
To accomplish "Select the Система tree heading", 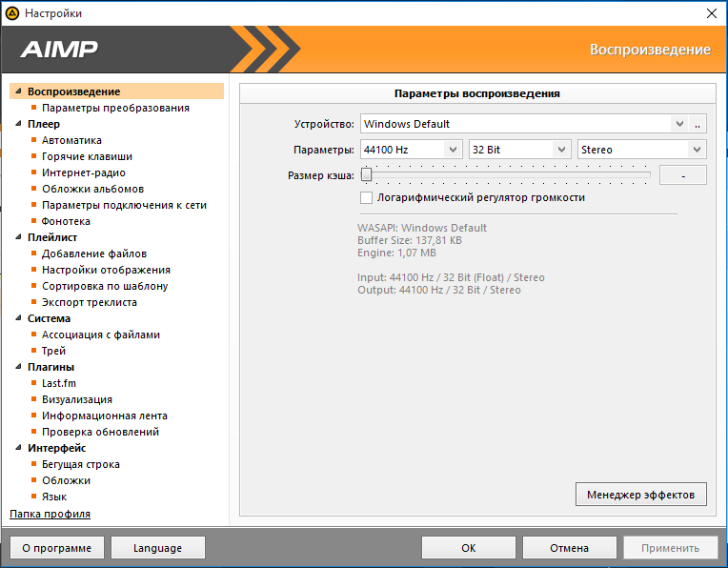I will click(x=49, y=318).
